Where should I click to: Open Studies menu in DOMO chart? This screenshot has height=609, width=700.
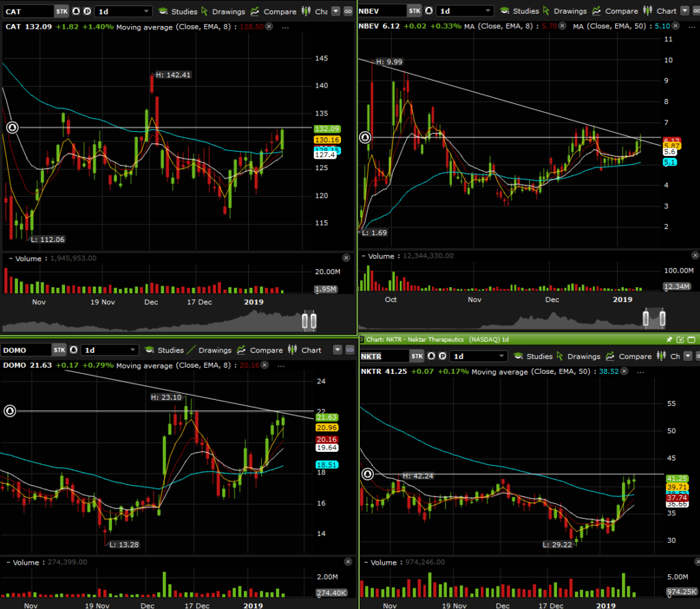click(164, 349)
